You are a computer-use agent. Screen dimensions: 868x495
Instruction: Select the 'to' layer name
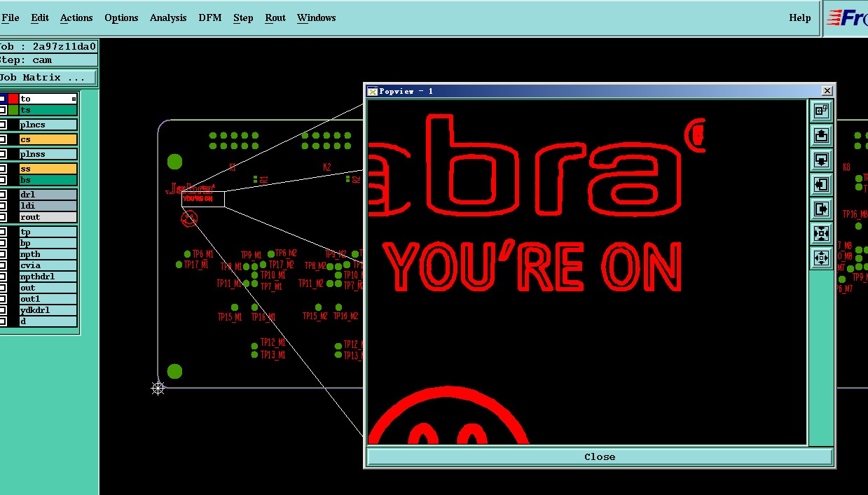point(48,99)
